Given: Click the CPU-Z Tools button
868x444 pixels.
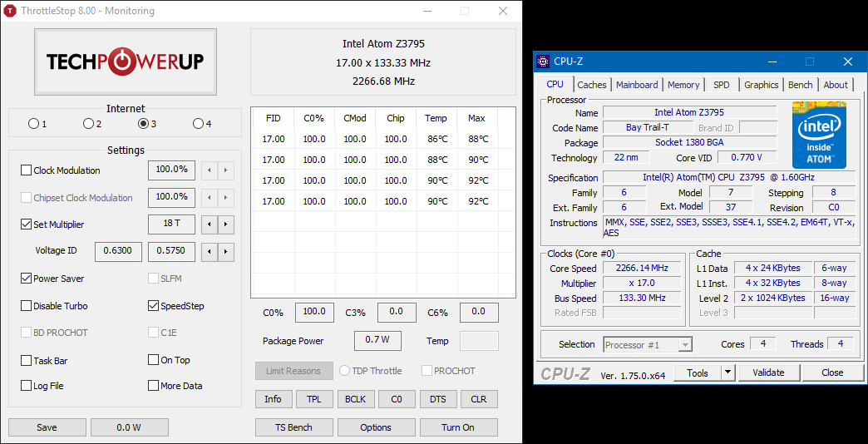Looking at the screenshot, I should point(698,372).
